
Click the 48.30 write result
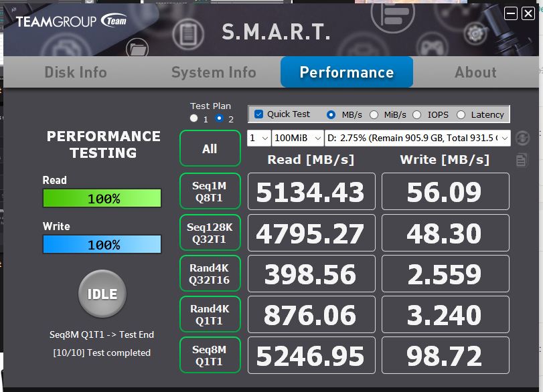click(x=445, y=233)
